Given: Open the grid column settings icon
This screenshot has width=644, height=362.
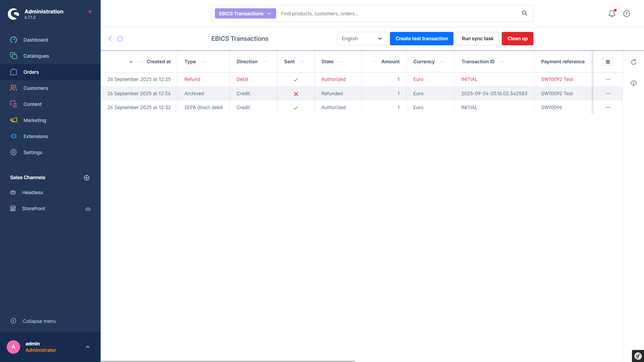Looking at the screenshot, I should (608, 62).
